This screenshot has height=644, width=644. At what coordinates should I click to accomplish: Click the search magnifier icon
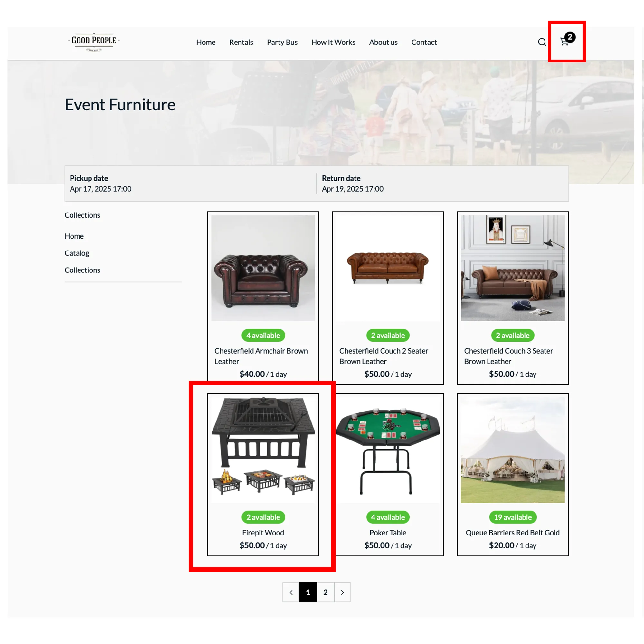(x=542, y=42)
